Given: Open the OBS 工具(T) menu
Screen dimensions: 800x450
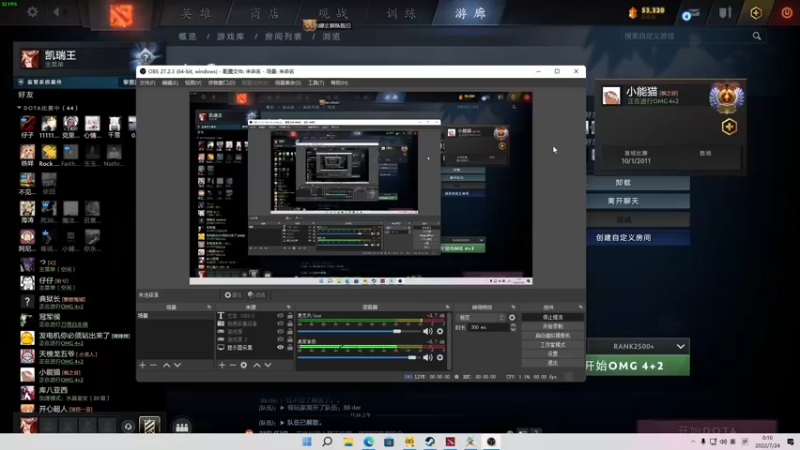Looking at the screenshot, I should [x=316, y=83].
